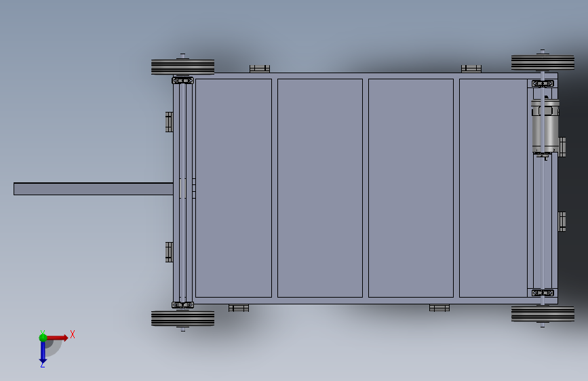
Task: Select the bottom edge bracket near right wheel
Action: (x=439, y=308)
